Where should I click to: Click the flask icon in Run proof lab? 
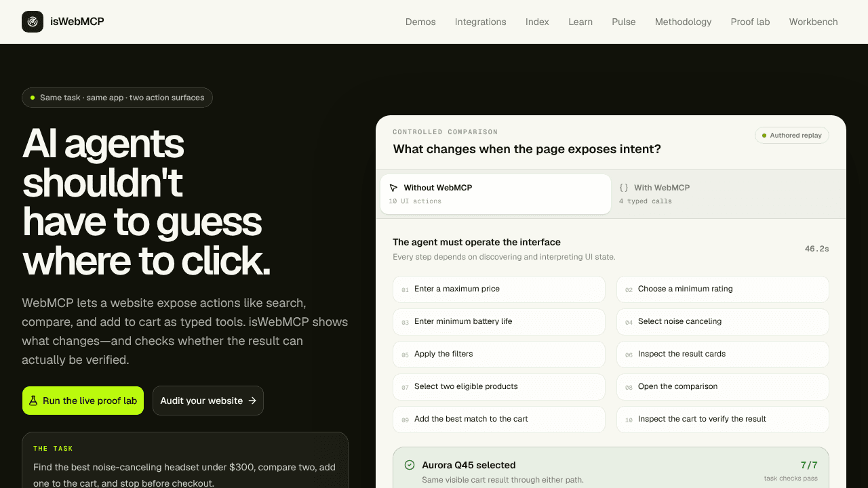[x=33, y=401]
